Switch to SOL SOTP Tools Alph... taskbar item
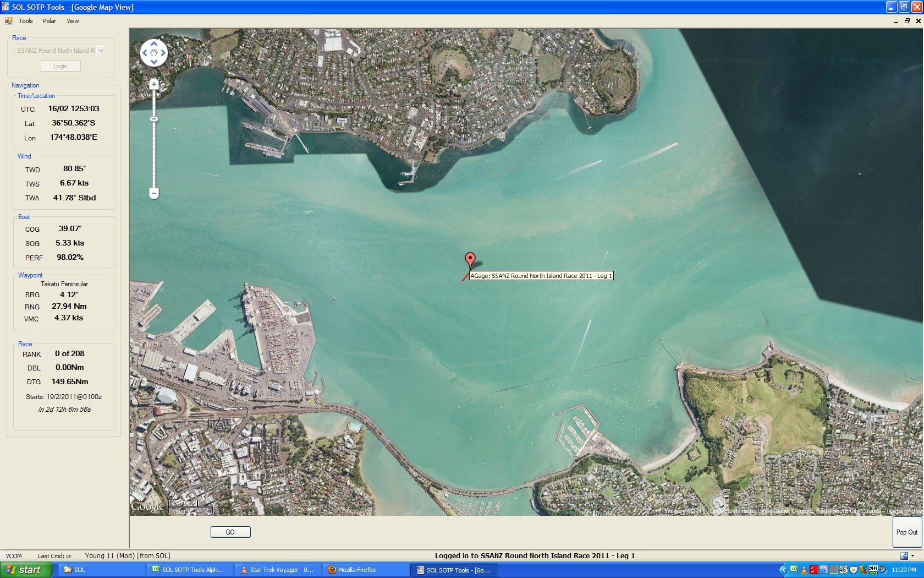This screenshot has width=924, height=578. click(x=190, y=570)
